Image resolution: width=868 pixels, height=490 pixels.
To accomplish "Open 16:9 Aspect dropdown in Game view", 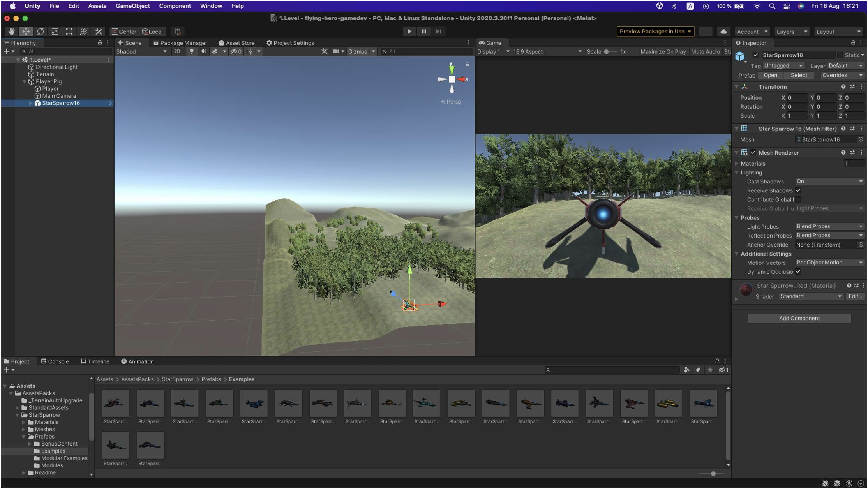I will (547, 51).
